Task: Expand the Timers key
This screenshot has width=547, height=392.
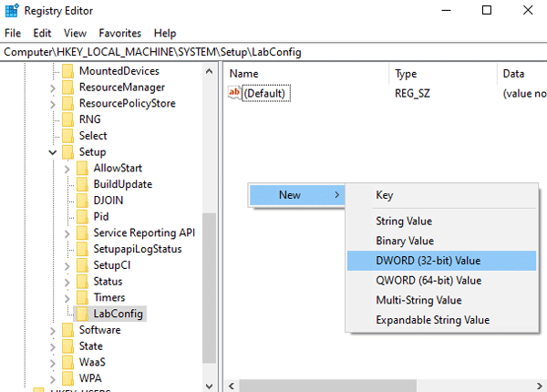Action: coord(67,298)
